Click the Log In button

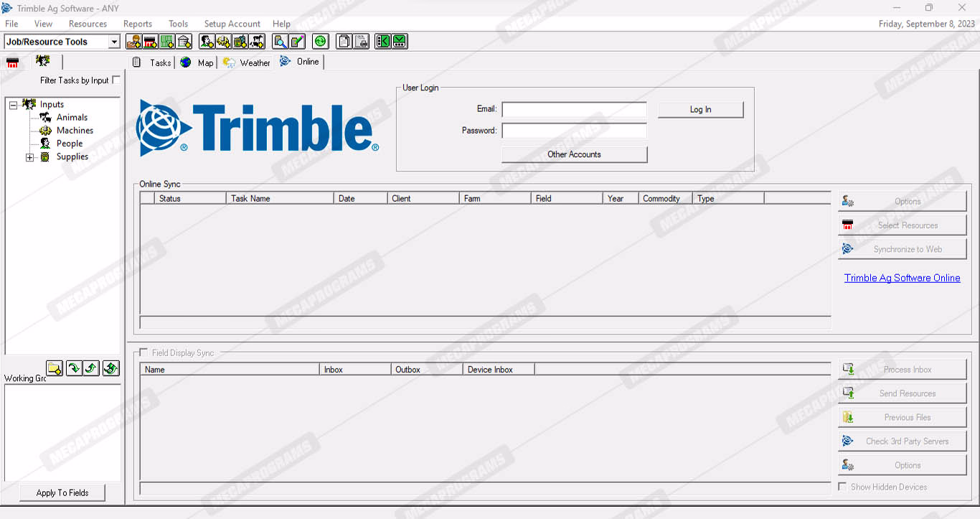[701, 110]
